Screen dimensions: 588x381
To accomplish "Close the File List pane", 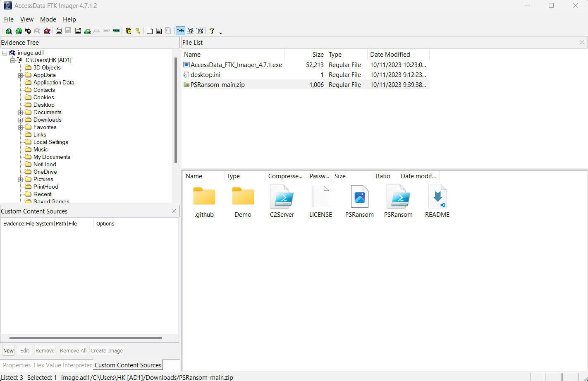I will tap(582, 43).
